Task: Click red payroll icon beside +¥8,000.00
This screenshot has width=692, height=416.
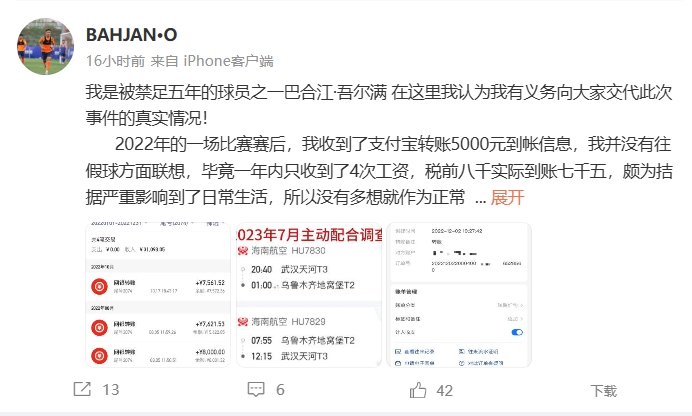Action: click(99, 356)
